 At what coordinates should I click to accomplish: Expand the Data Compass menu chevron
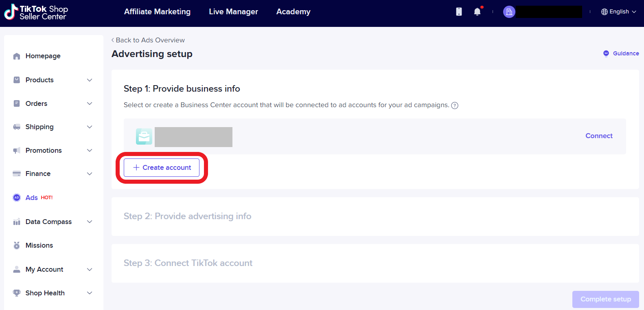point(90,222)
